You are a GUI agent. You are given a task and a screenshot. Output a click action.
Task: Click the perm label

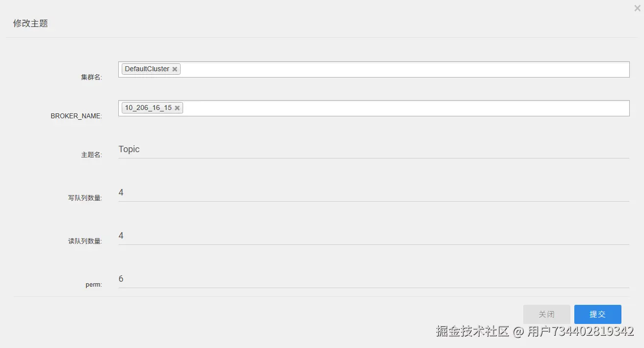coord(94,285)
